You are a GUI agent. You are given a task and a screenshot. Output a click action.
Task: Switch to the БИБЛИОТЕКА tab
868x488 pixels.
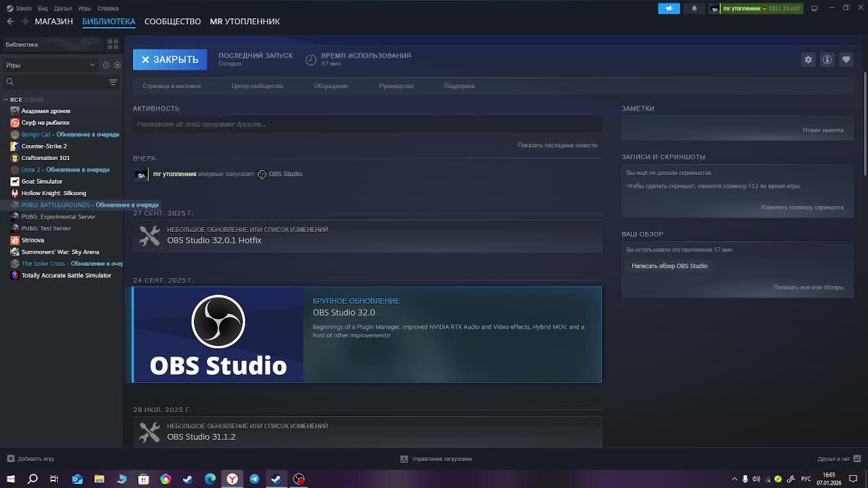pos(108,22)
